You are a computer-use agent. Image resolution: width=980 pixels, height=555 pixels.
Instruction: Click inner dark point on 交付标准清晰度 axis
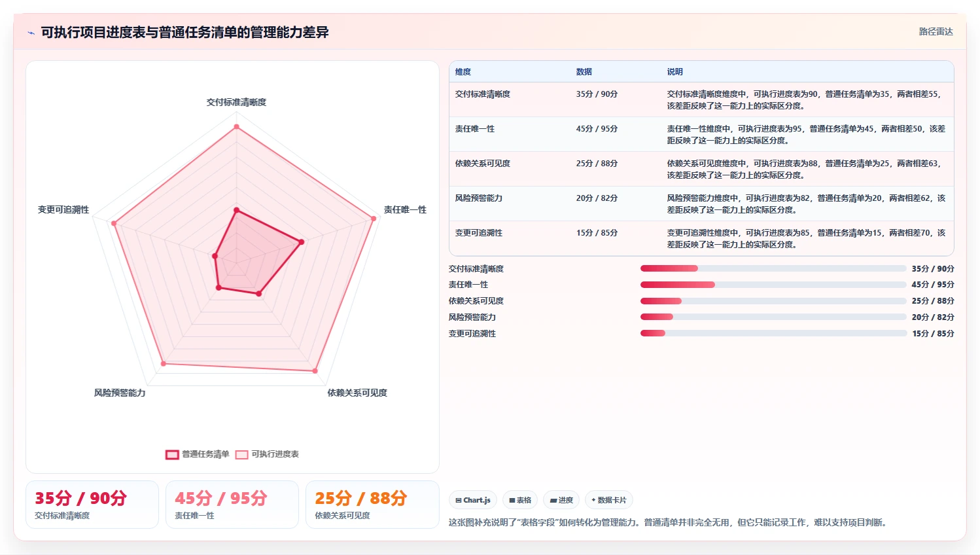pos(236,210)
